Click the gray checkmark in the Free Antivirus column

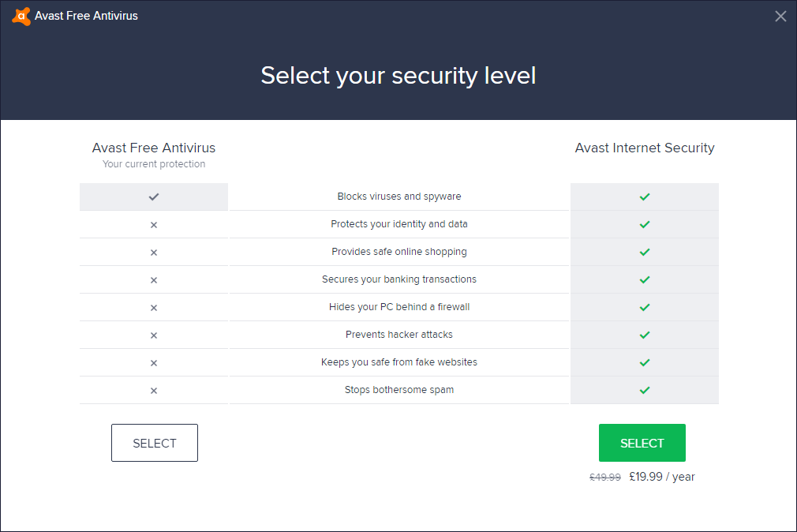(154, 197)
